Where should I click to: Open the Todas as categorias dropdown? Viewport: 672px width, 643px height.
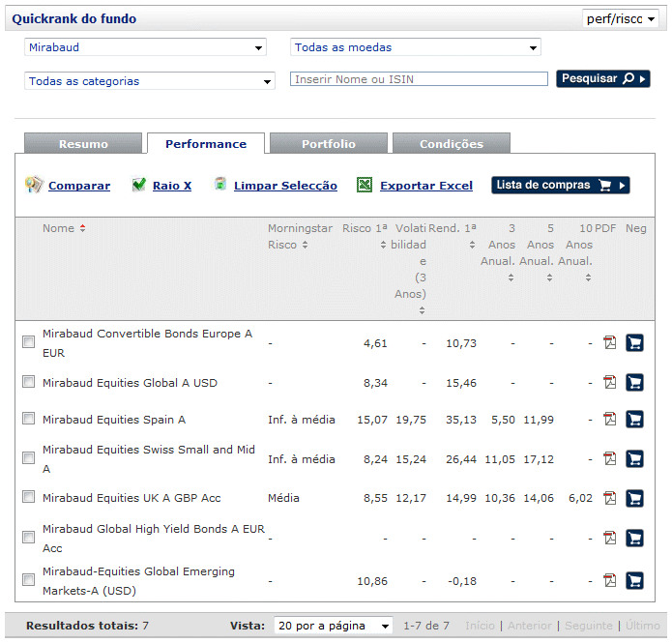tap(150, 81)
